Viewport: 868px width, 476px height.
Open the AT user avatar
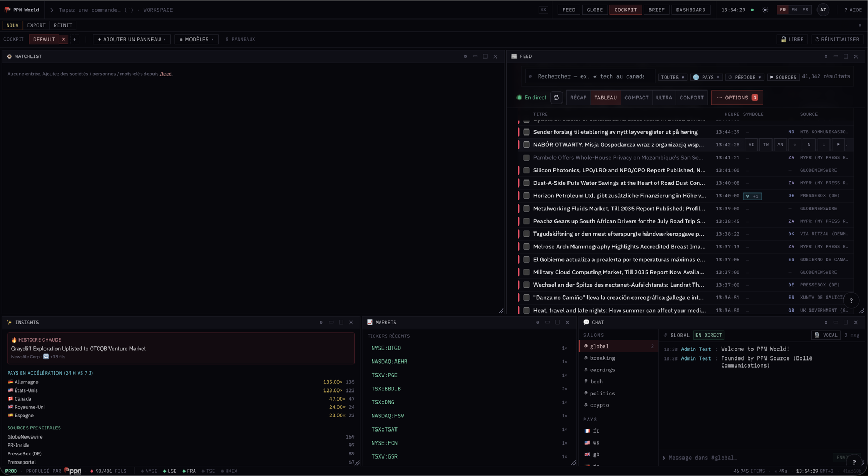pos(823,10)
